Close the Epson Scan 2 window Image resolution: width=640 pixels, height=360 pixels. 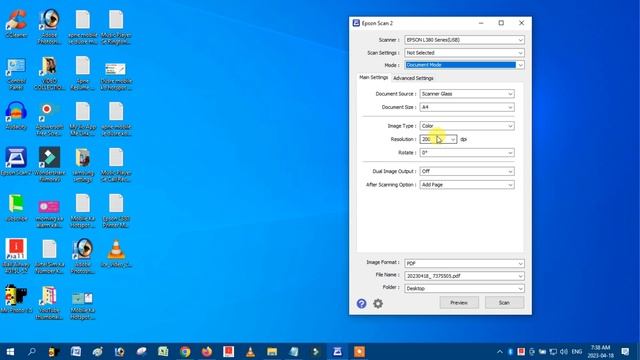(521, 23)
